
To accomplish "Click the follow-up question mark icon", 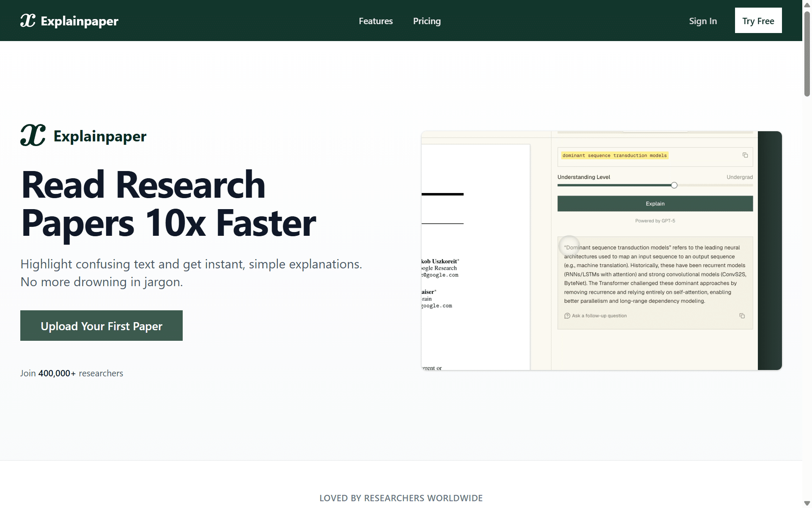I will pyautogui.click(x=567, y=316).
